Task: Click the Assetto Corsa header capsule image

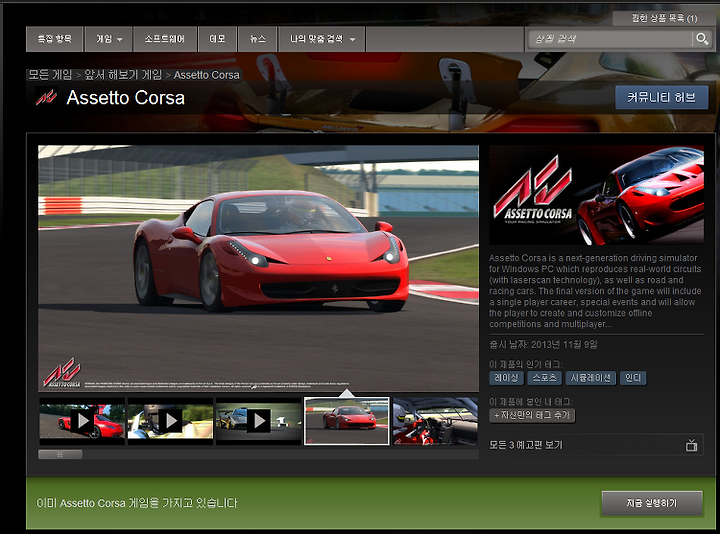Action: 596,195
